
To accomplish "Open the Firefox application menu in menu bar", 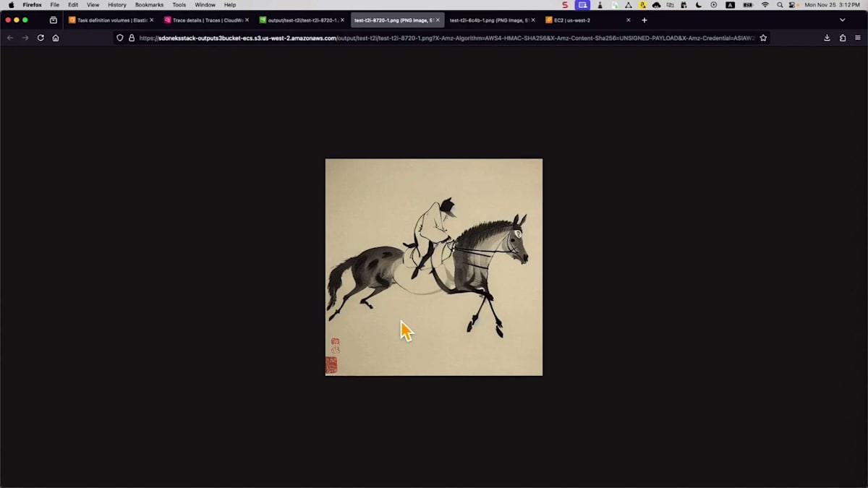I will pos(32,5).
